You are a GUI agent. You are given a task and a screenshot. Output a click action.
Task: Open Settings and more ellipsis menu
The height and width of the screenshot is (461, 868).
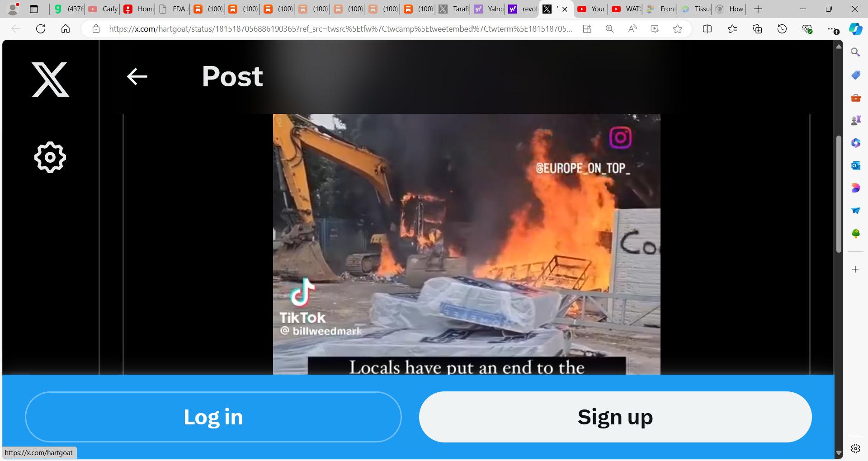[x=832, y=29]
